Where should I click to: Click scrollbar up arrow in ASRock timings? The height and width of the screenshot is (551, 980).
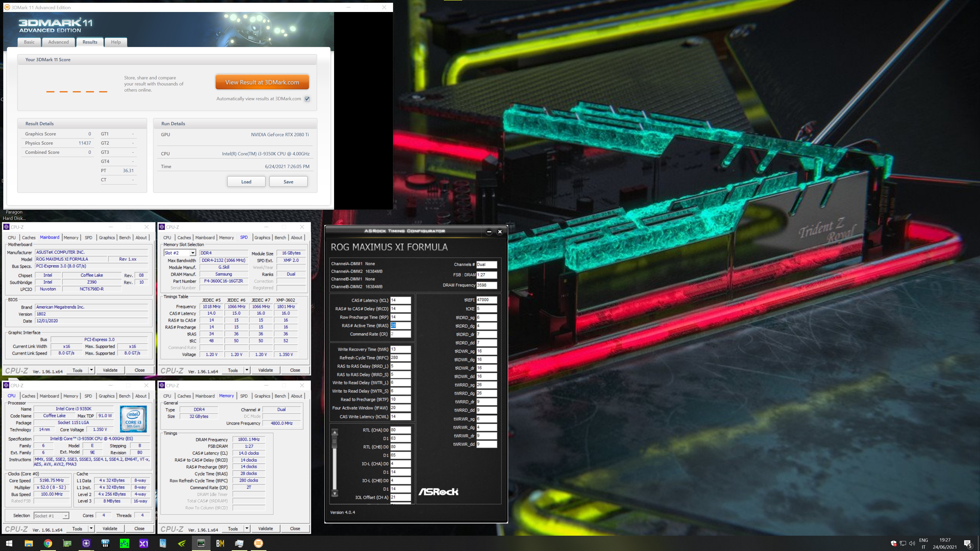[335, 432]
